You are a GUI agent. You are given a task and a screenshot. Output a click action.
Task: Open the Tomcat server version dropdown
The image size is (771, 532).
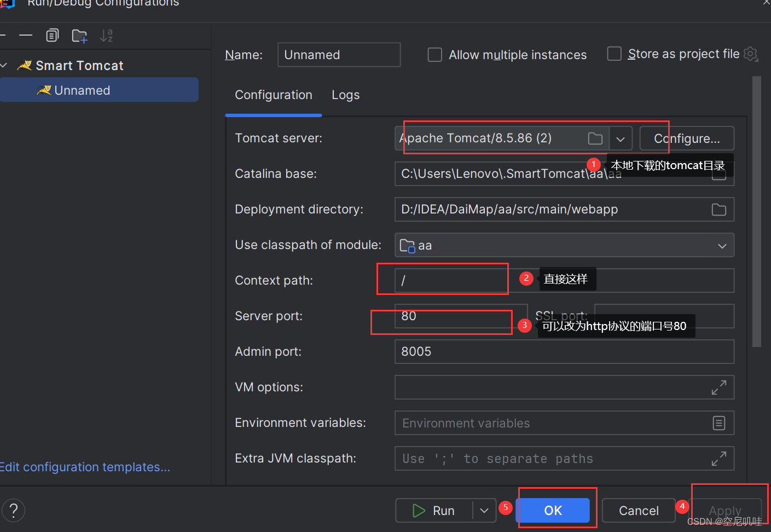[621, 138]
